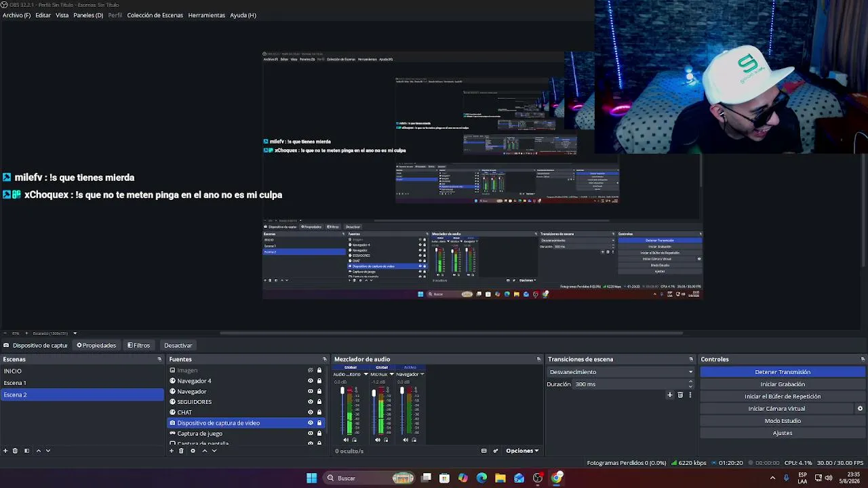Hide the Navegador 4 source
This screenshot has height=488, width=868.
coord(311,381)
